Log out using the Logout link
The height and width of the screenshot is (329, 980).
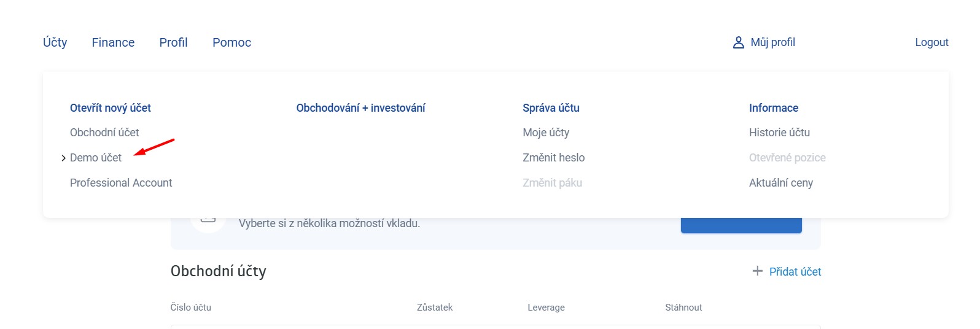click(931, 42)
